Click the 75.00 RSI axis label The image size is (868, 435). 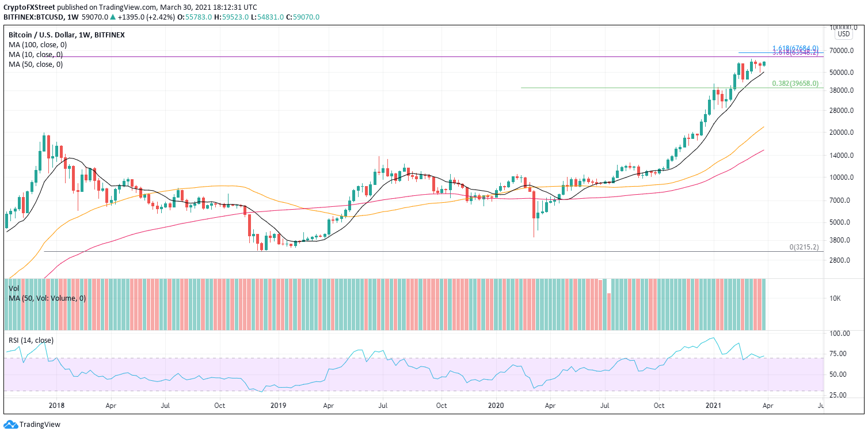(x=837, y=354)
